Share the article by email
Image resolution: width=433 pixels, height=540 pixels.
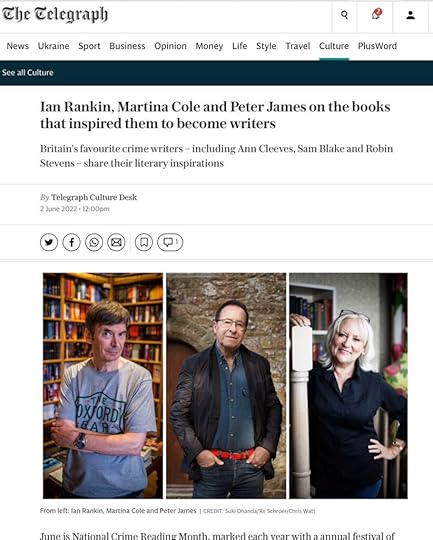click(116, 242)
